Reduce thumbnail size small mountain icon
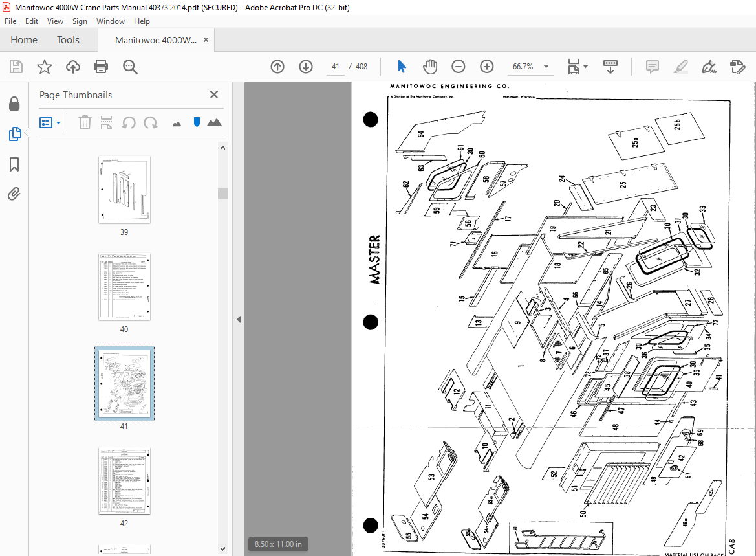756x556 pixels. tap(177, 124)
